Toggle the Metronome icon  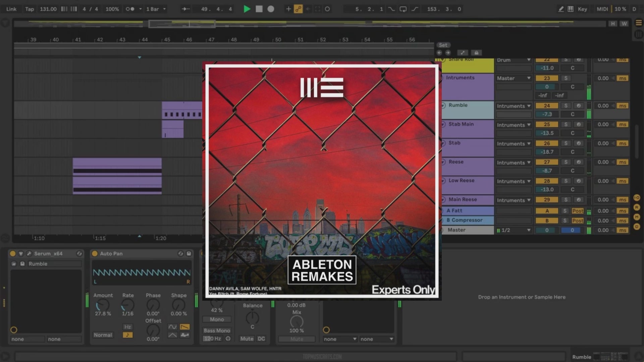(130, 9)
